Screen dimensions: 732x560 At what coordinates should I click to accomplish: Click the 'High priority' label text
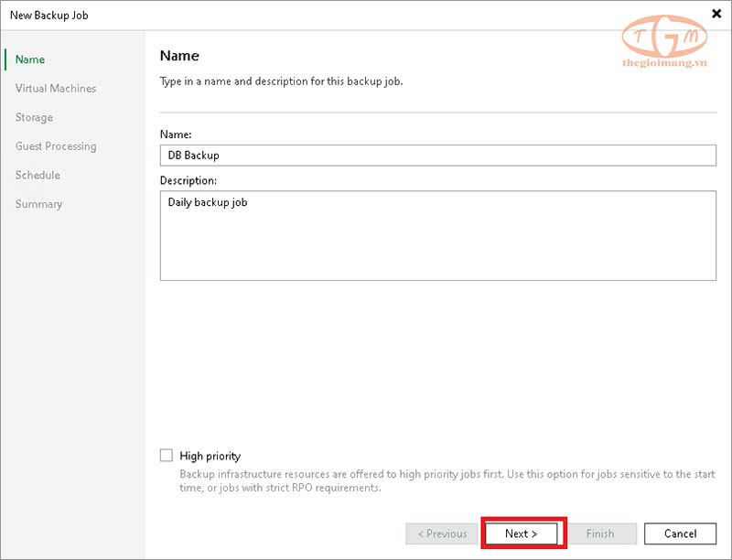(210, 456)
